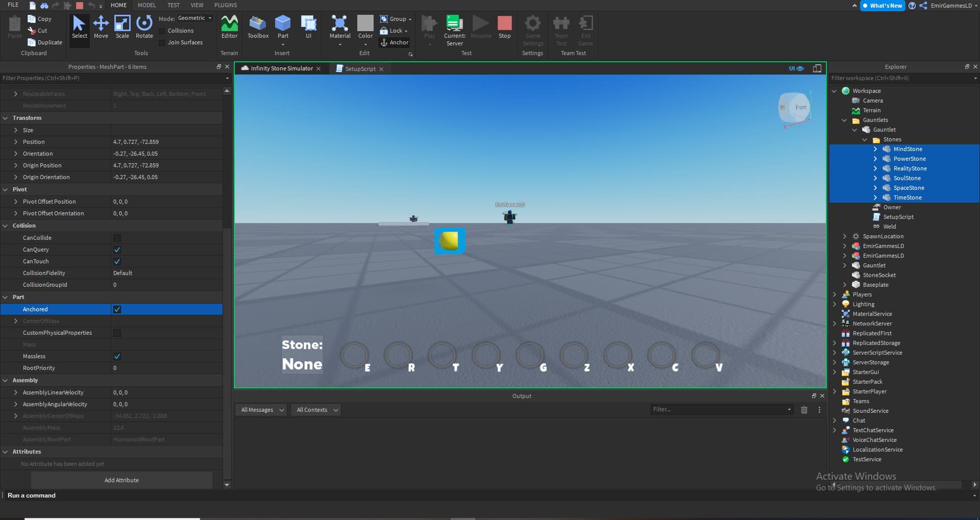
Task: Click Cut in Clipboard section
Action: point(37,31)
